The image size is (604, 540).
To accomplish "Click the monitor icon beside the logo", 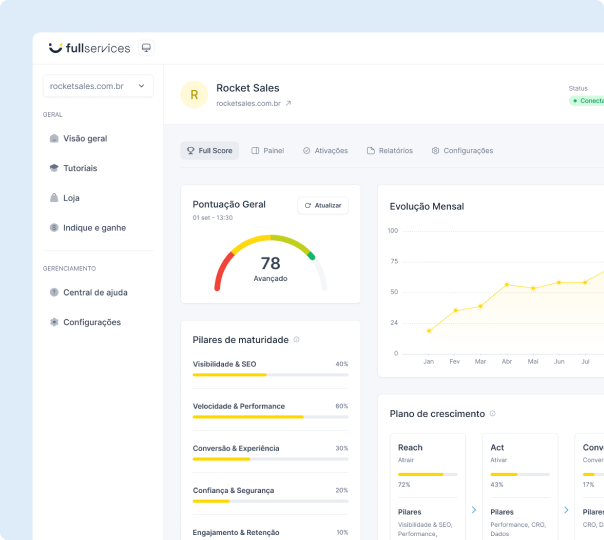I will coord(146,48).
